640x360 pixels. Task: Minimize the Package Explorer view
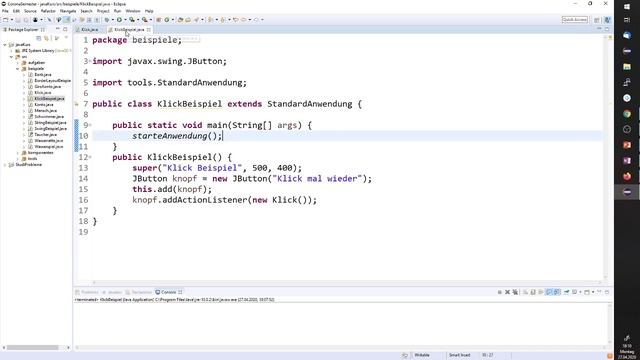[58, 29]
